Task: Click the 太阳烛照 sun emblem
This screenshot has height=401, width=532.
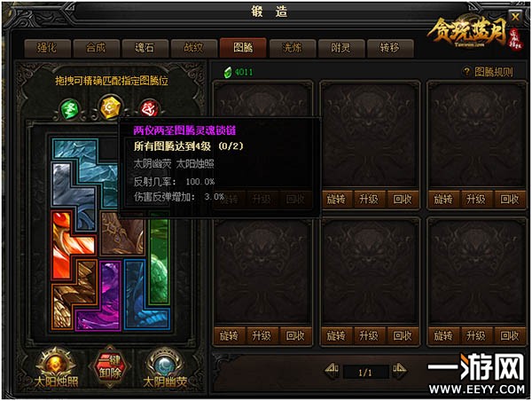Action: point(57,369)
